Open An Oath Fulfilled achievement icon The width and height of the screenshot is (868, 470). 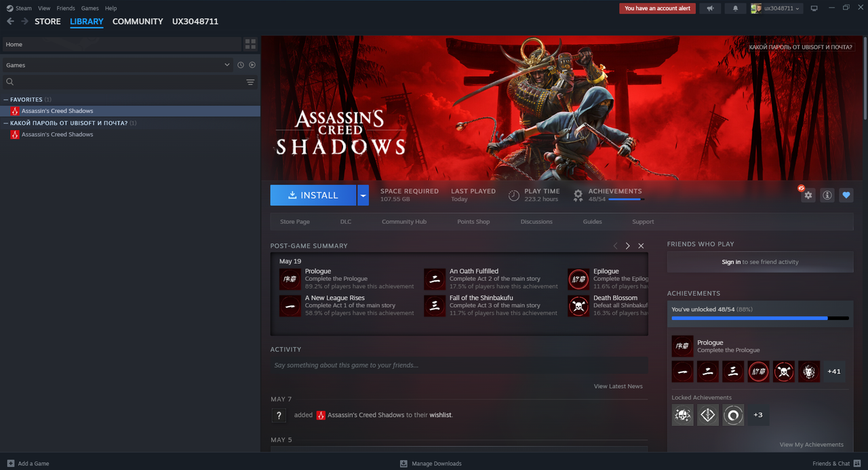435,279
